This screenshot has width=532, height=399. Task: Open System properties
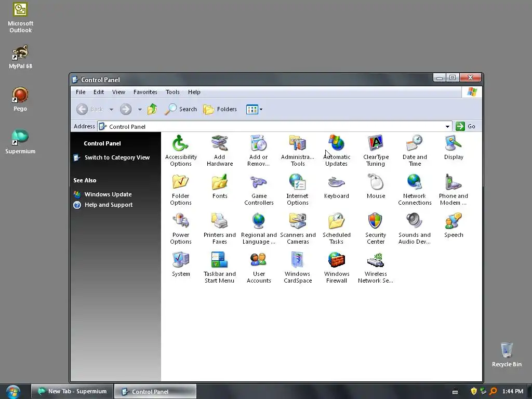[x=180, y=264]
